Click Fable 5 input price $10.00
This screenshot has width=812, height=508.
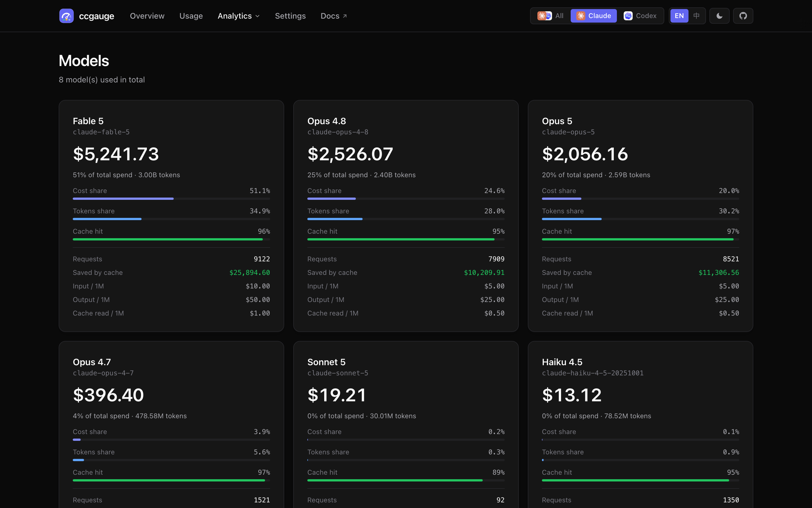(x=258, y=286)
